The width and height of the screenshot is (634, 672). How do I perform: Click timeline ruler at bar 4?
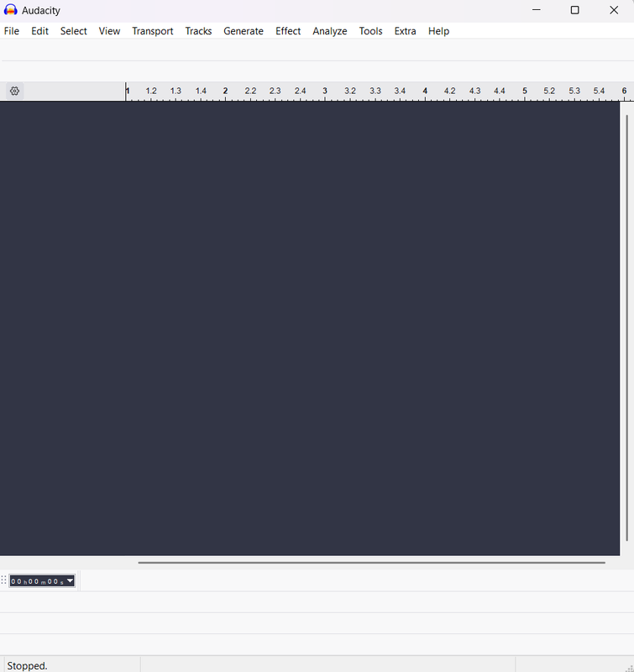(425, 91)
